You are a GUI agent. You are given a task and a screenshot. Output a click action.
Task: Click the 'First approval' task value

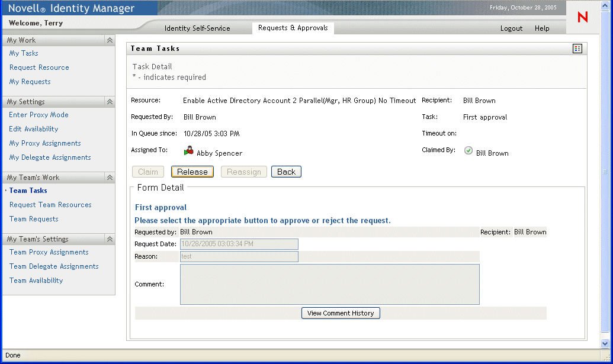pyautogui.click(x=485, y=117)
